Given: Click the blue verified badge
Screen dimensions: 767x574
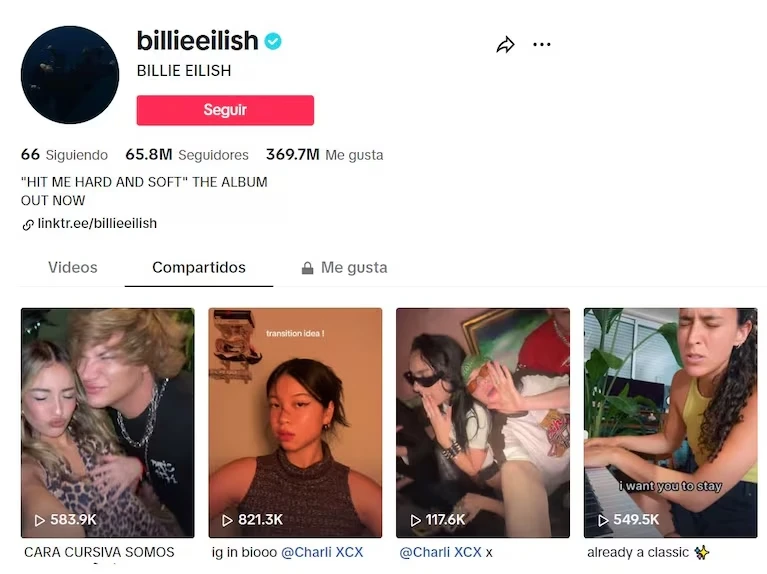Looking at the screenshot, I should tap(273, 41).
